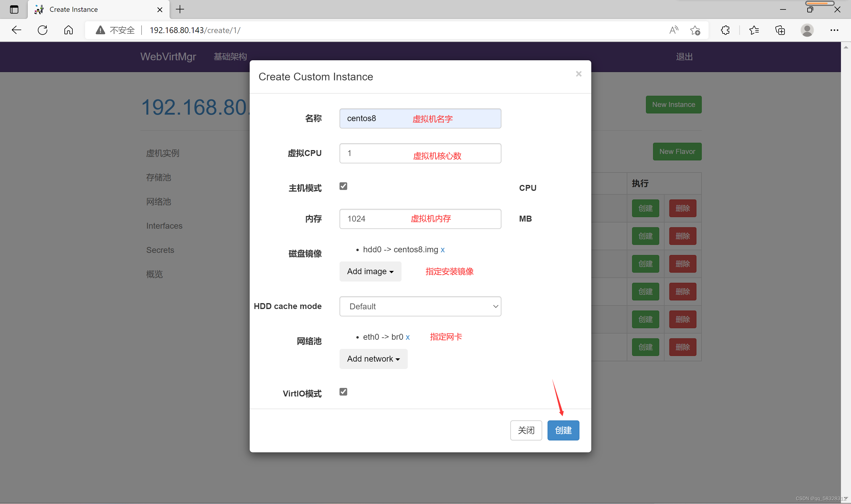Uncheck the 主机模式 checkbox
The width and height of the screenshot is (851, 504).
[x=343, y=186]
